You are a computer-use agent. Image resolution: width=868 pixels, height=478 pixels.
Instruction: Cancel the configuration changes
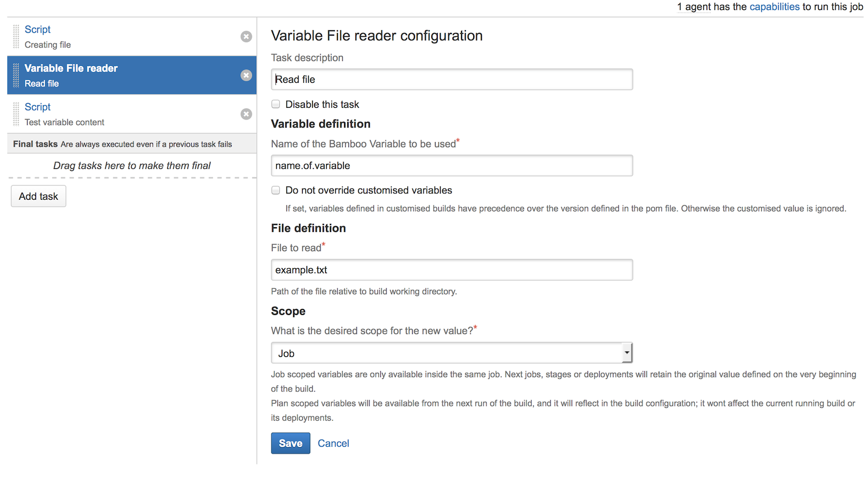click(x=333, y=443)
